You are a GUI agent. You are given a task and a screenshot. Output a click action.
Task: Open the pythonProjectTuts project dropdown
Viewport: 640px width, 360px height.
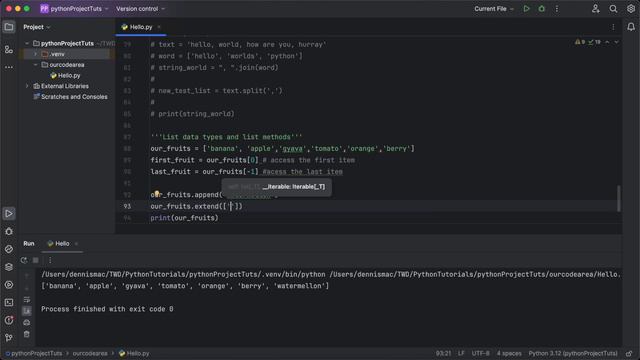pyautogui.click(x=74, y=9)
